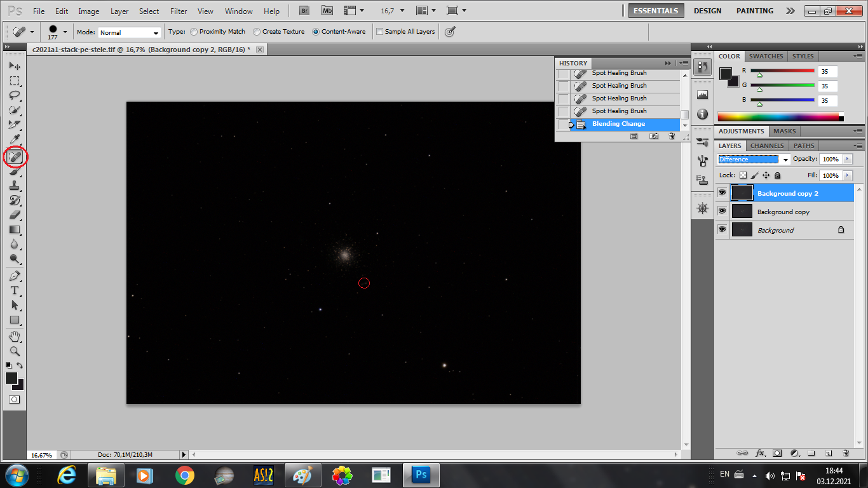Switch to the Design workspace
Viewport: 868px width, 488px height.
[x=707, y=11]
